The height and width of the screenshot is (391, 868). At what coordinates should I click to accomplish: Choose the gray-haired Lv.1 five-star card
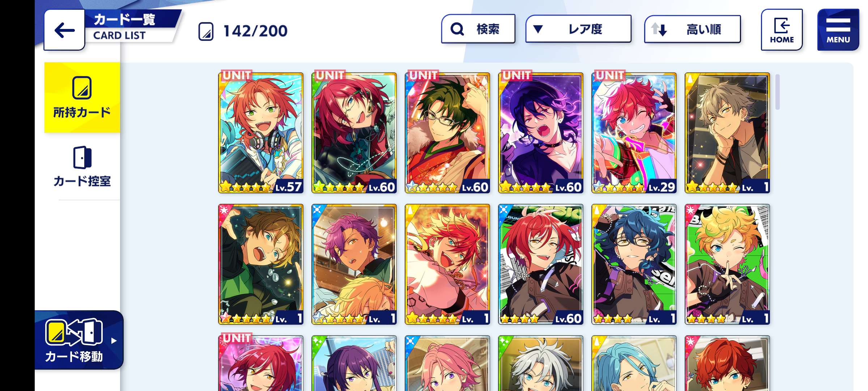[727, 133]
